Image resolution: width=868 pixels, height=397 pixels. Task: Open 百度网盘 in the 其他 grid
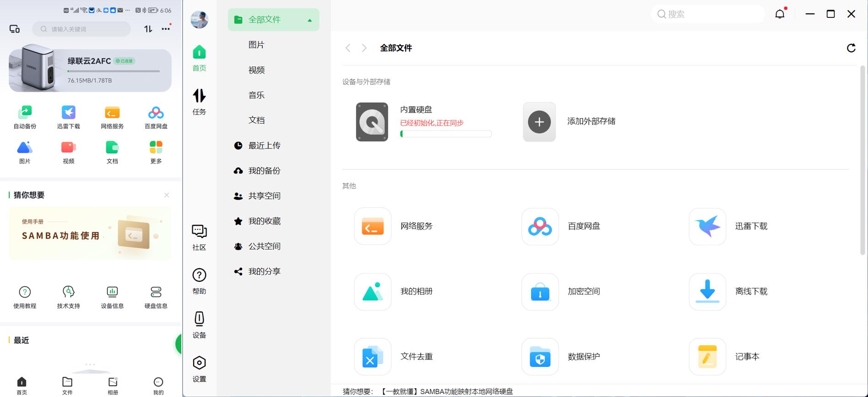(540, 226)
